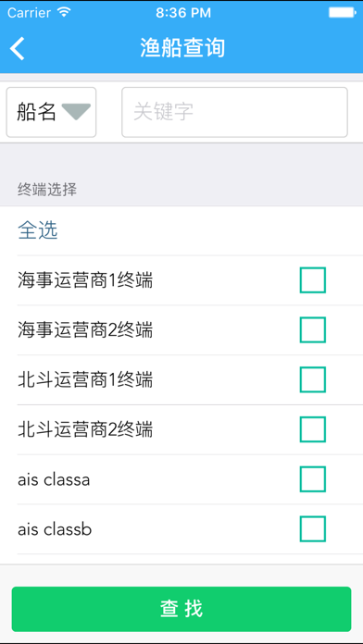This screenshot has width=363, height=644.
Task: Tap the back arrow icon
Action: click(18, 48)
